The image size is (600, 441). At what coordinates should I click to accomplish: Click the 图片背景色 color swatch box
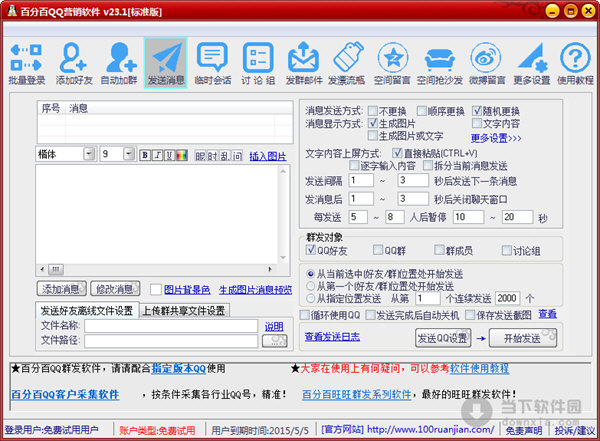(x=156, y=289)
